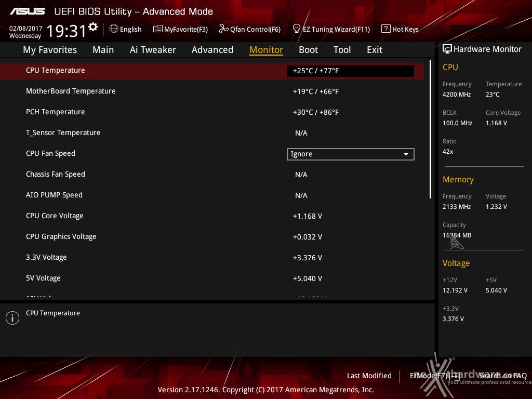Click +30°C / +86°F PCH value
Image resolution: width=532 pixels, height=399 pixels.
(315, 112)
